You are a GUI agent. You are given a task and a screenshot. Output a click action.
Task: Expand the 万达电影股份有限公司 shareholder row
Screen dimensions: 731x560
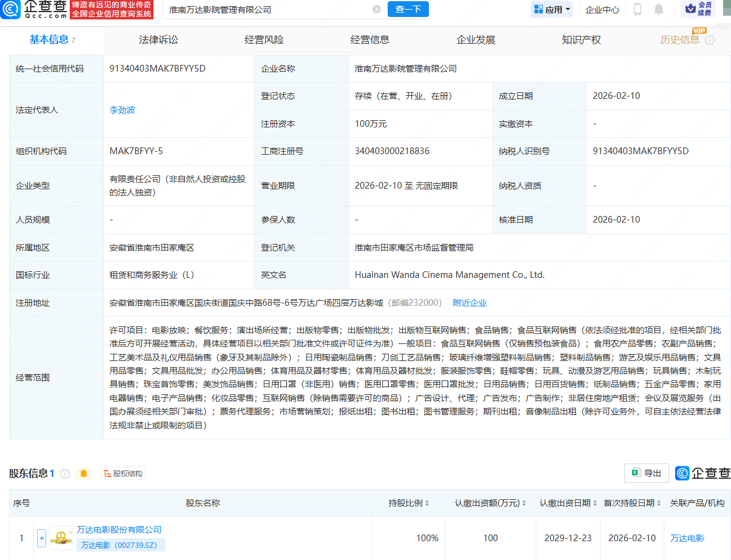click(x=41, y=538)
